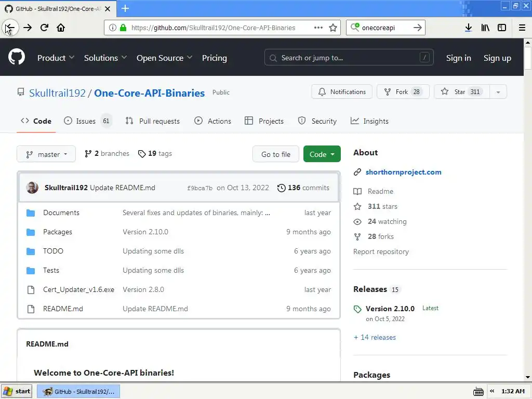Expand the Product menu
532x399 pixels.
(x=56, y=58)
